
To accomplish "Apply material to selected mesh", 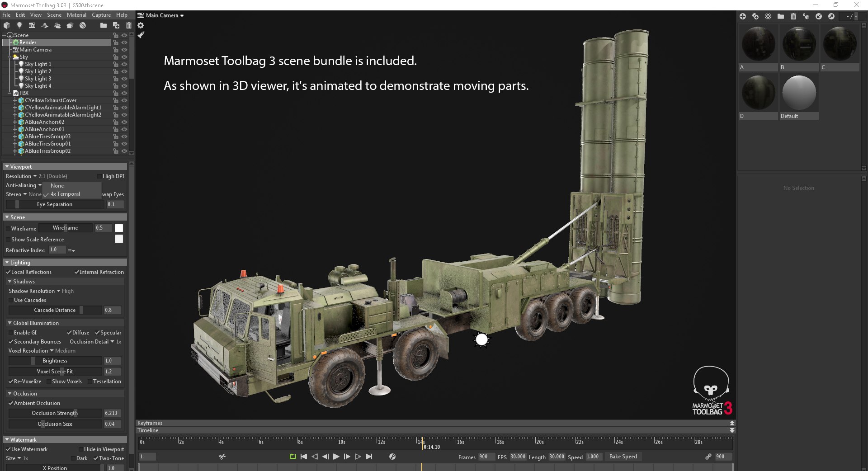I will 806,16.
